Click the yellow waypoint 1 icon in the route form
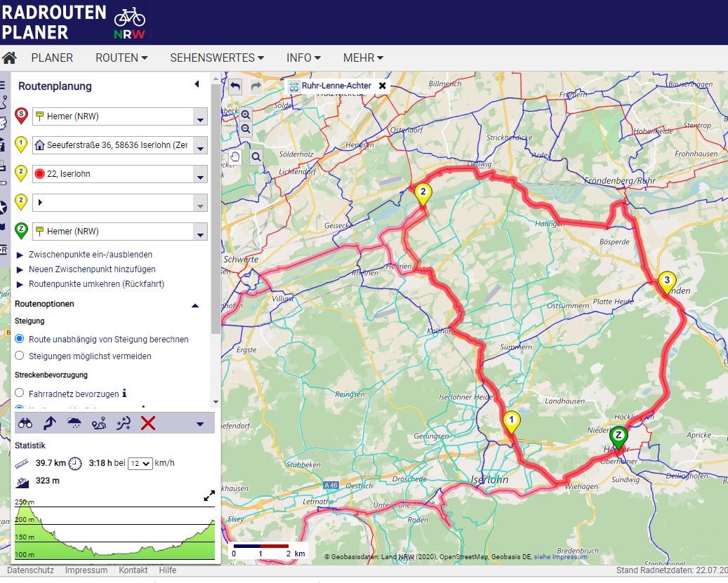The width and height of the screenshot is (728, 583). (21, 145)
